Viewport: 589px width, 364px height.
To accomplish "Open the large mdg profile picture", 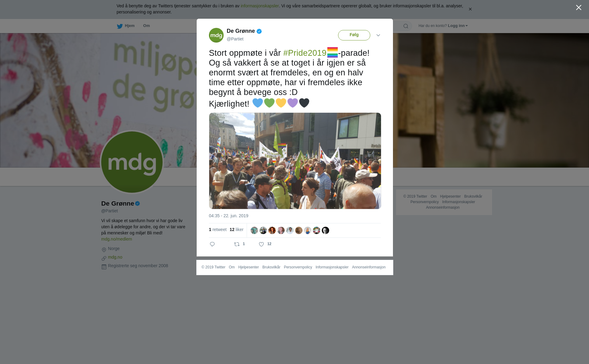I will coord(132,162).
